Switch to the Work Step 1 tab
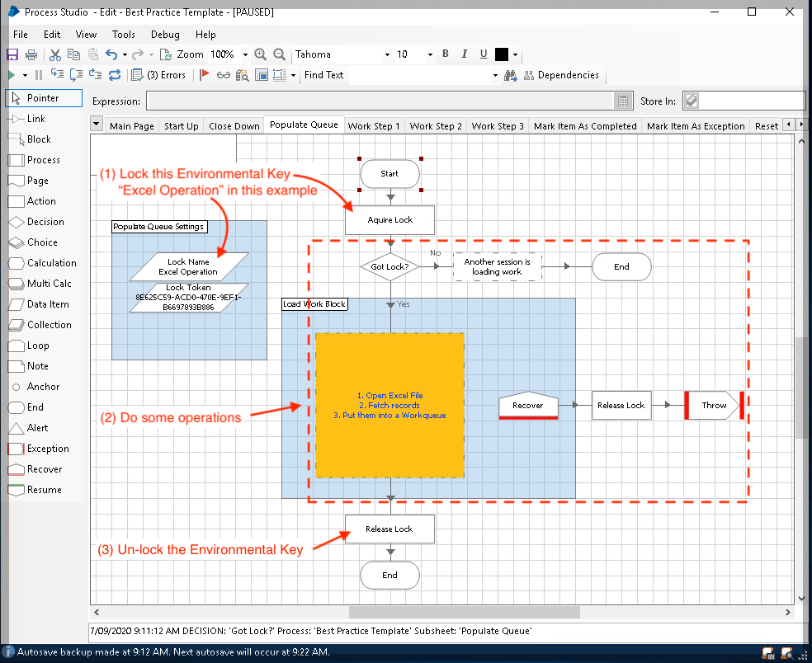812x663 pixels. click(374, 126)
